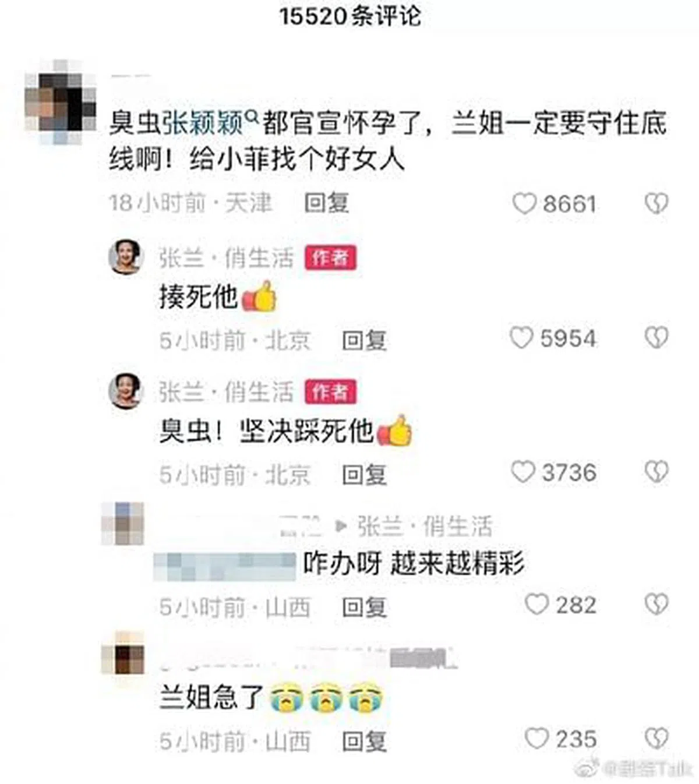The width and height of the screenshot is (699, 784).
Task: Reply to the top comment from 天津
Action: (326, 203)
